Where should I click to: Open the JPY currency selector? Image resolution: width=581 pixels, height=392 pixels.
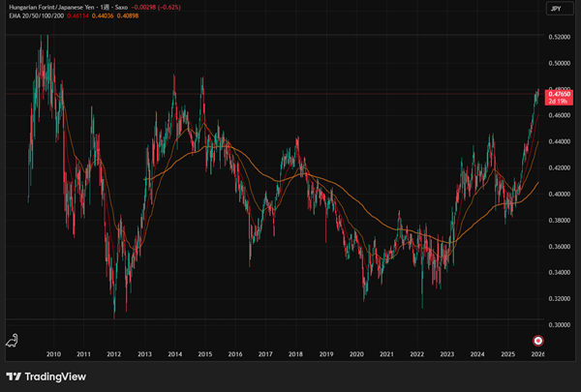point(553,9)
